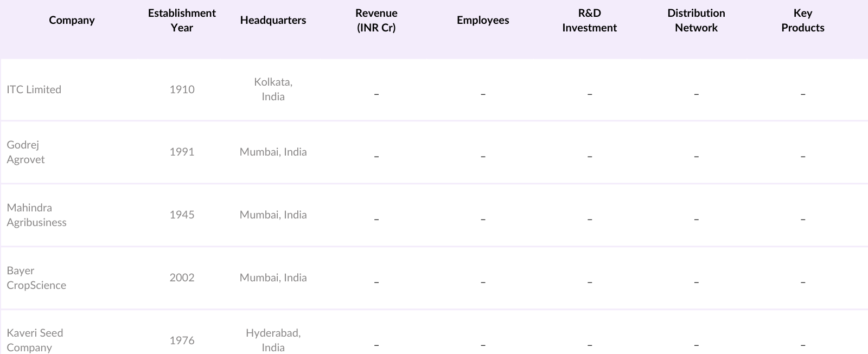Select the ITC Limited company cell
The image size is (868, 354).
pyautogui.click(x=34, y=89)
